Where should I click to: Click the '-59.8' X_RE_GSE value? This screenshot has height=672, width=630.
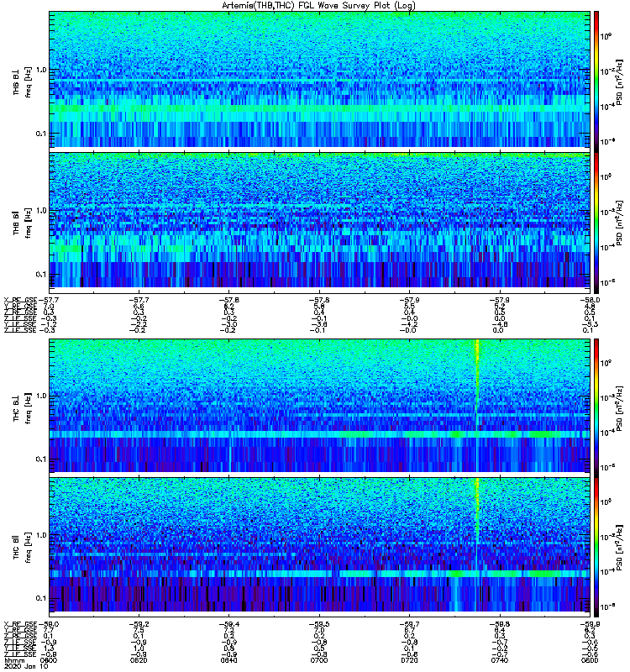click(500, 624)
